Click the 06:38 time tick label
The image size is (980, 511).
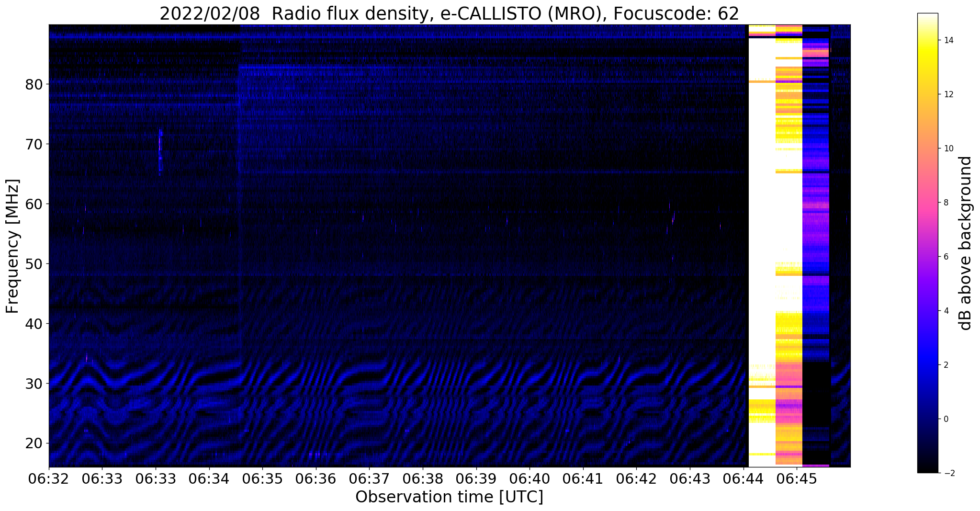(x=423, y=478)
